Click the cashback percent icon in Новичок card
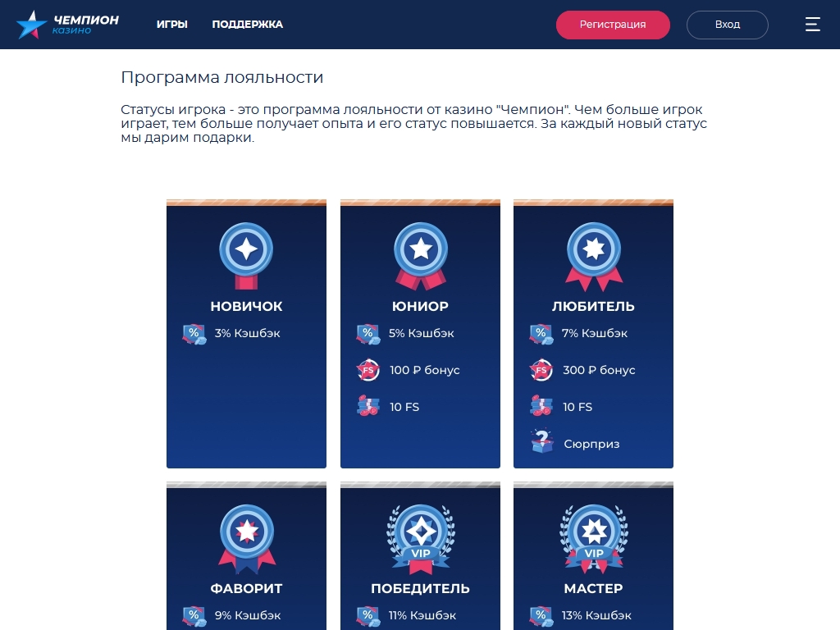Viewport: 840px width, 630px height. pyautogui.click(x=194, y=334)
